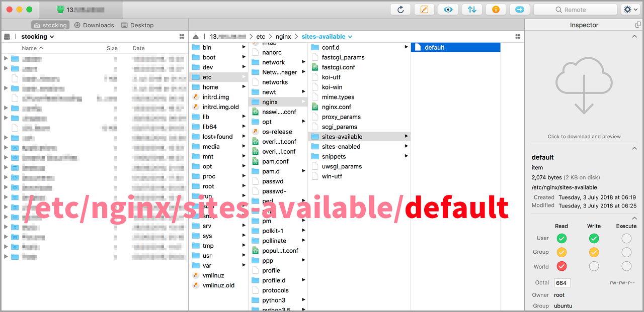Expand the home folder arrow

[x=244, y=87]
